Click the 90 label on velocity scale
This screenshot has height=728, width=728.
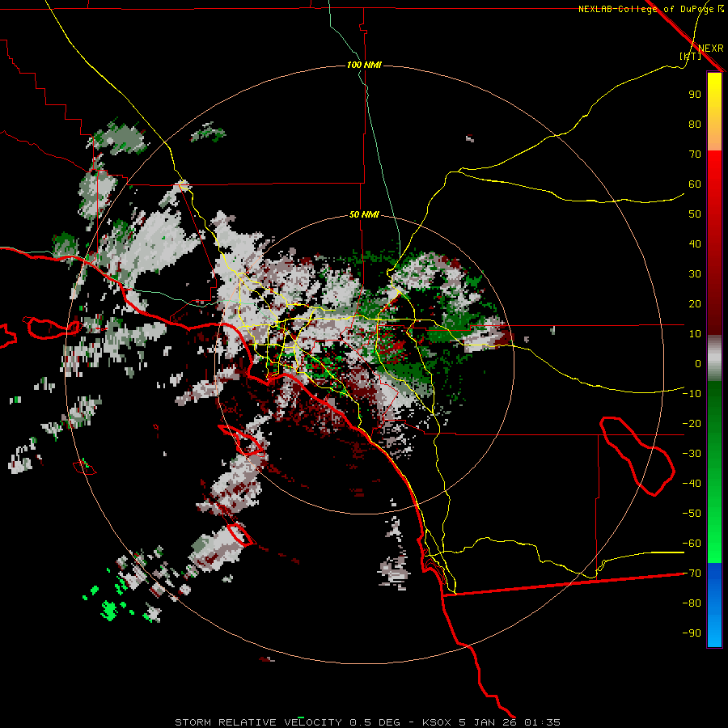(x=695, y=95)
